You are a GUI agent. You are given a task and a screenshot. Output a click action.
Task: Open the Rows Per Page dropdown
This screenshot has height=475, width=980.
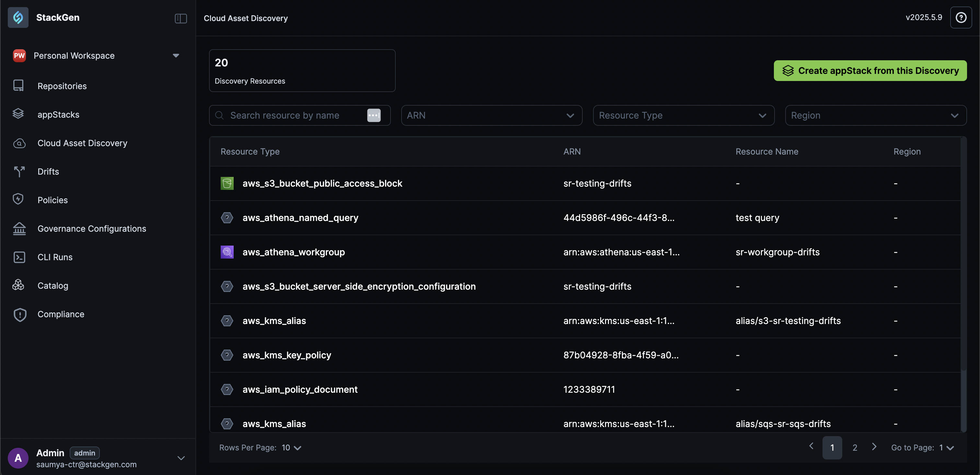291,447
